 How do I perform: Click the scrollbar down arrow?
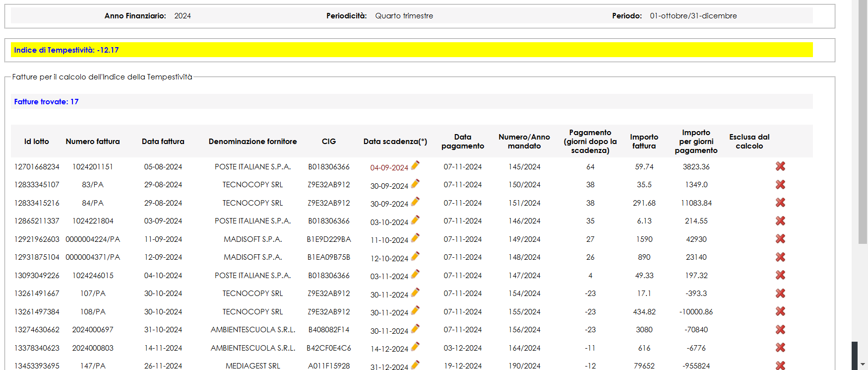point(863,365)
